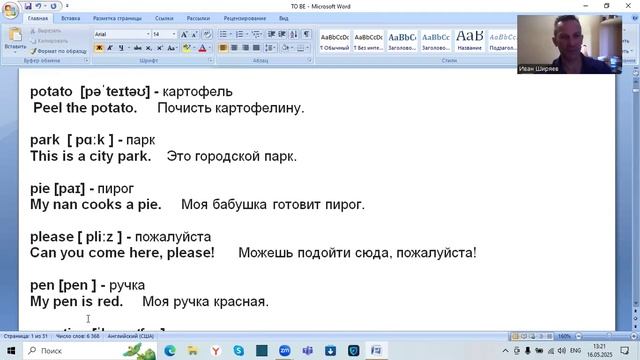The height and width of the screenshot is (360, 640).
Task: Open the font size 14 dropdown
Action: [x=174, y=34]
